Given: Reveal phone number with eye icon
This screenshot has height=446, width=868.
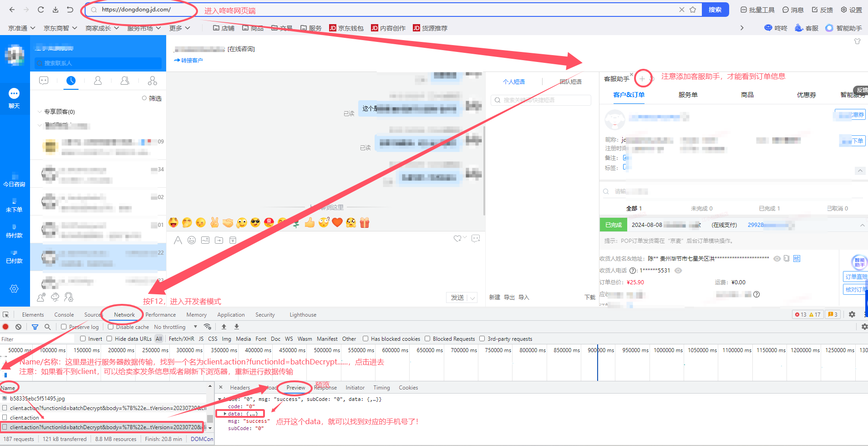Looking at the screenshot, I should click(678, 271).
